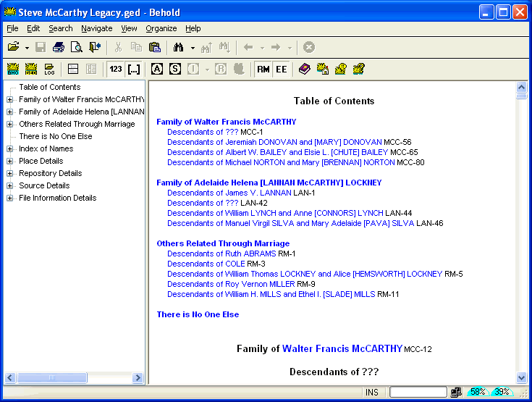Image resolution: width=532 pixels, height=402 pixels.
Task: Expand Family of Adelaide Helena tree node
Action: [10, 112]
